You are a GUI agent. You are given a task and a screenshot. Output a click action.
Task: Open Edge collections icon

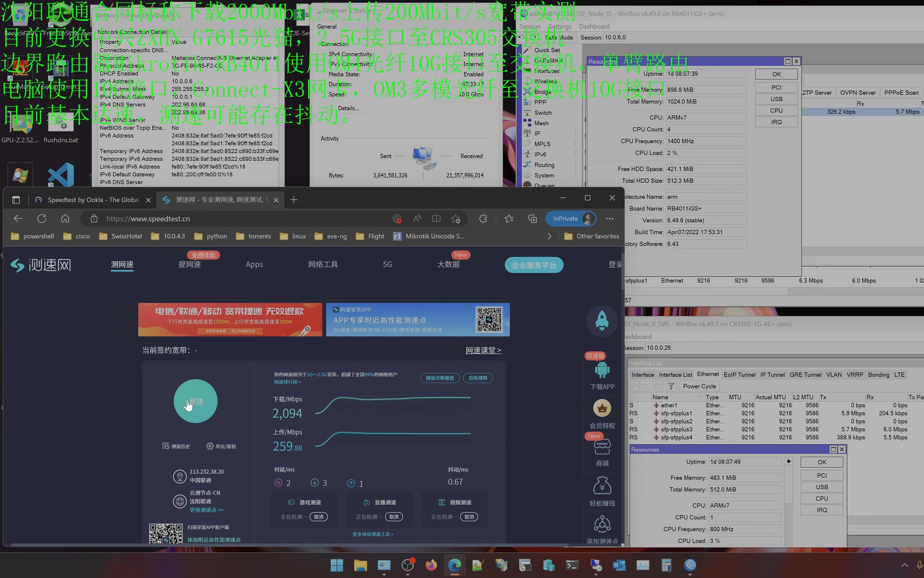(533, 219)
